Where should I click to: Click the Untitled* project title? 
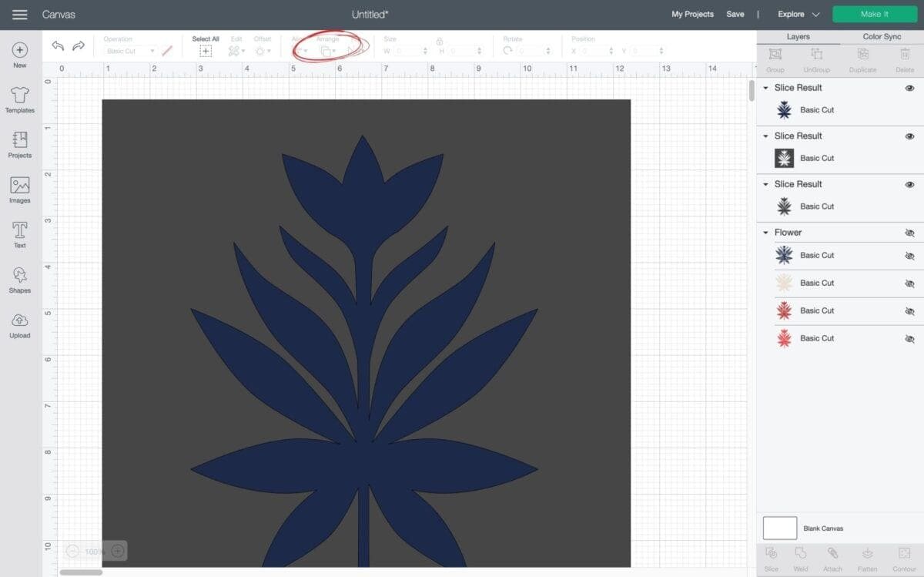click(x=370, y=15)
